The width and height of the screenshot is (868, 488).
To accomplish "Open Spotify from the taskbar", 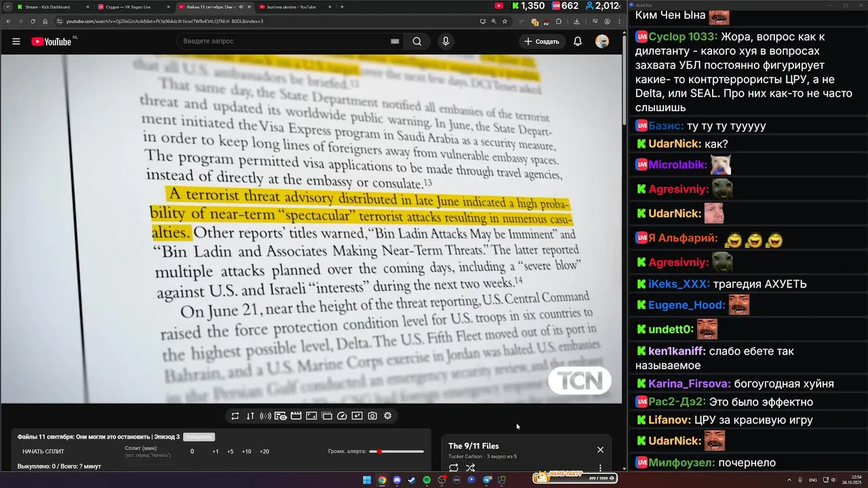I will [x=427, y=480].
